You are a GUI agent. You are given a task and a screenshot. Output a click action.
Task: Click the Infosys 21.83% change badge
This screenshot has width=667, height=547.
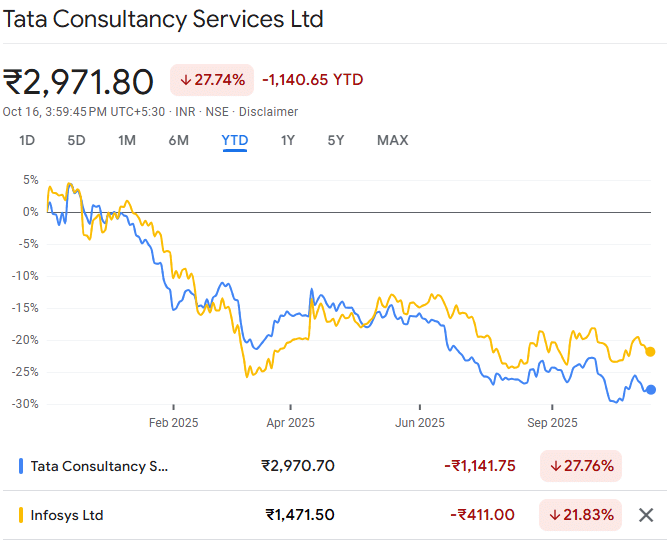(x=580, y=515)
